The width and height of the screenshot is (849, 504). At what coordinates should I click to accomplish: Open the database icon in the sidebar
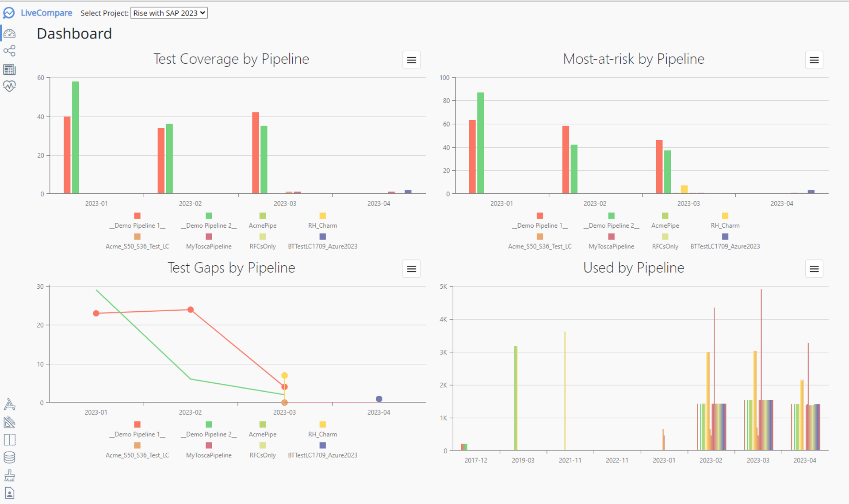pyautogui.click(x=9, y=457)
